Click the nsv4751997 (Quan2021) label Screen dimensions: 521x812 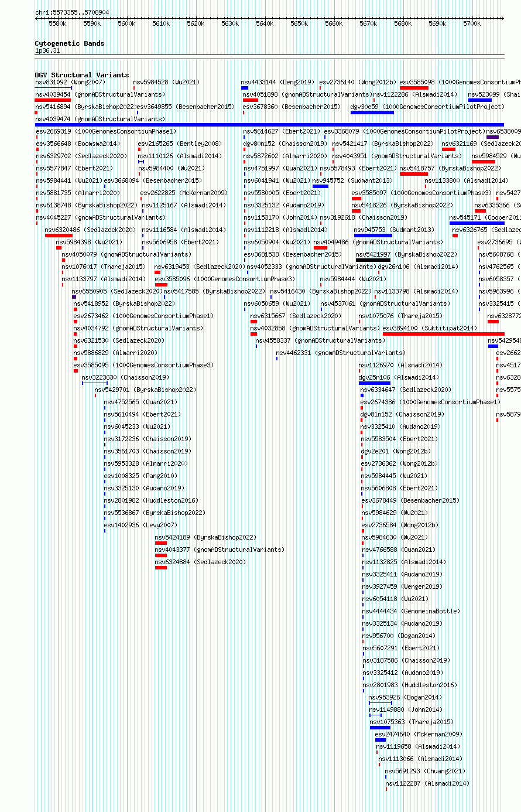(x=280, y=169)
